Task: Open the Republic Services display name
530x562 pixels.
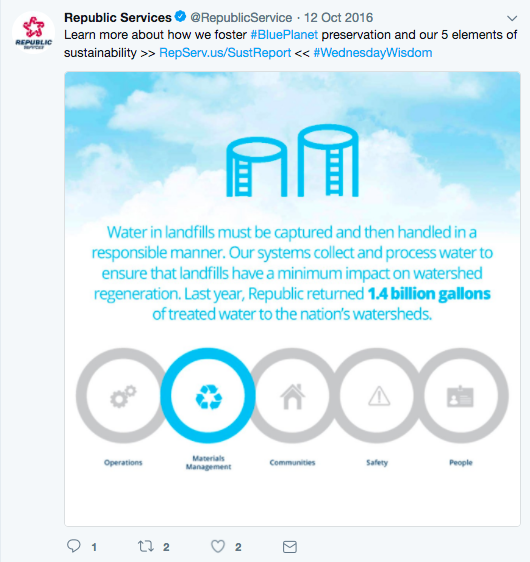Action: tap(118, 18)
